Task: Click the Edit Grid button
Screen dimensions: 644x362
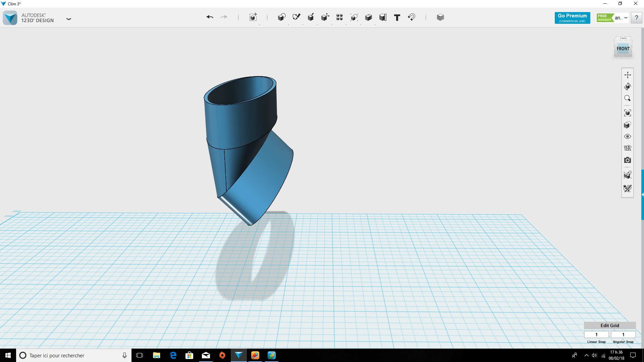Action: [x=609, y=325]
